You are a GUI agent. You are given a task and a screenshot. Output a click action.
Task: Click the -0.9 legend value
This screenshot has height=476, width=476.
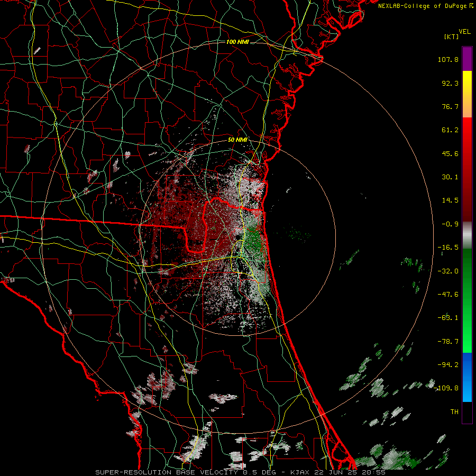450,224
